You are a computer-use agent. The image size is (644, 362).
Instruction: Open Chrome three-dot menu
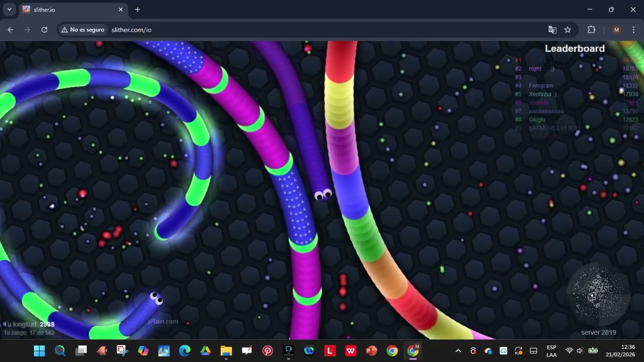coord(633,30)
